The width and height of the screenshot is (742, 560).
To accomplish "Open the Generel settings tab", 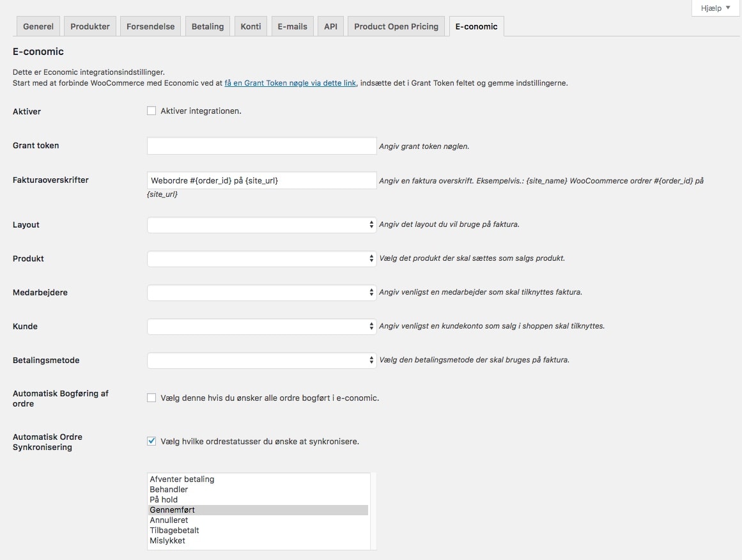I will tap(38, 26).
